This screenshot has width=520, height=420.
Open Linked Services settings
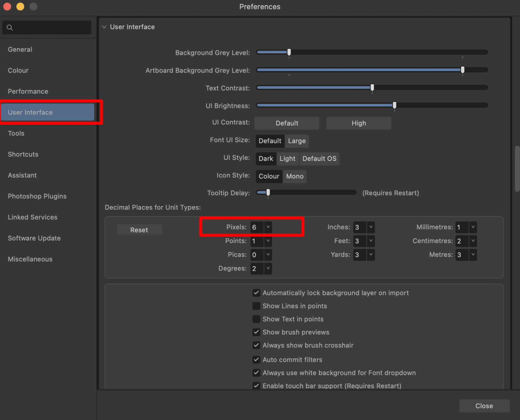pos(32,217)
